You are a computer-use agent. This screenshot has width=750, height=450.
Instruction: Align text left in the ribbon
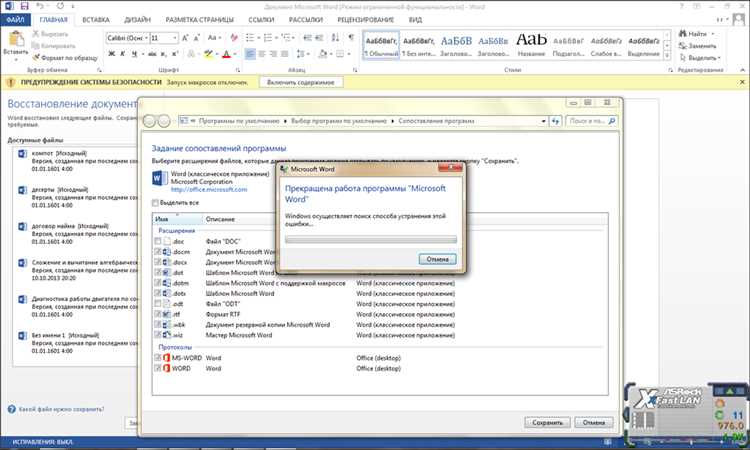click(250, 54)
